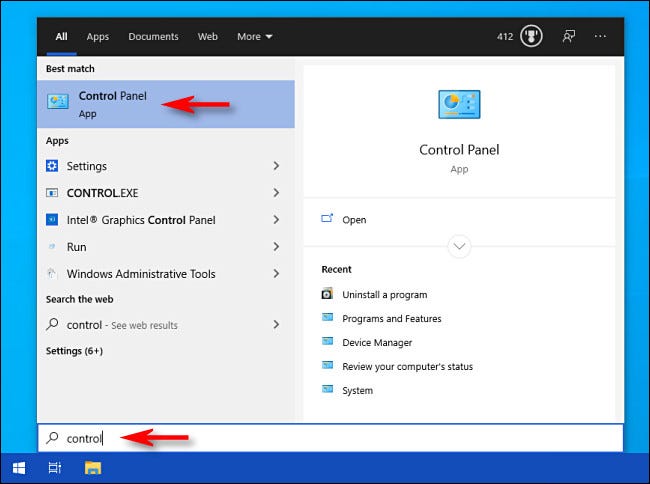Click the Windows Start button

pyautogui.click(x=18, y=468)
